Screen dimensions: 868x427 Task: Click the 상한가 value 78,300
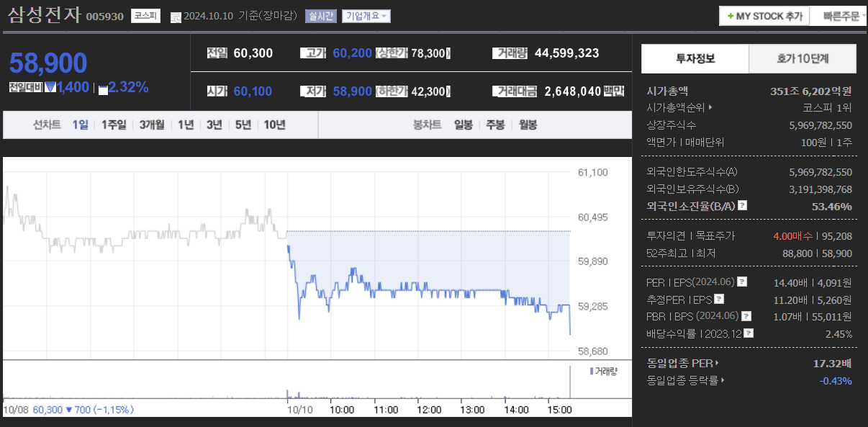(x=429, y=53)
